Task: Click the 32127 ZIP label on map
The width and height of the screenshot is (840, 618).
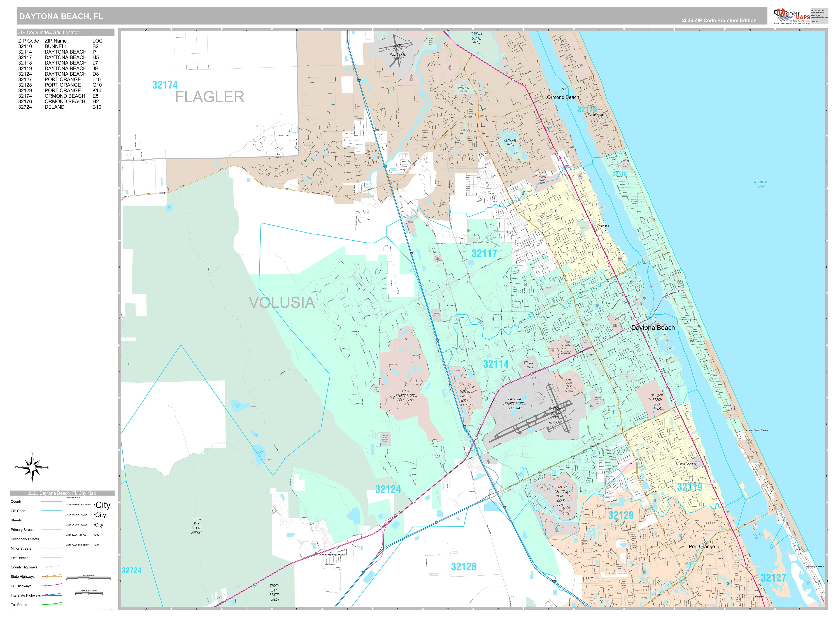Action: [x=773, y=578]
